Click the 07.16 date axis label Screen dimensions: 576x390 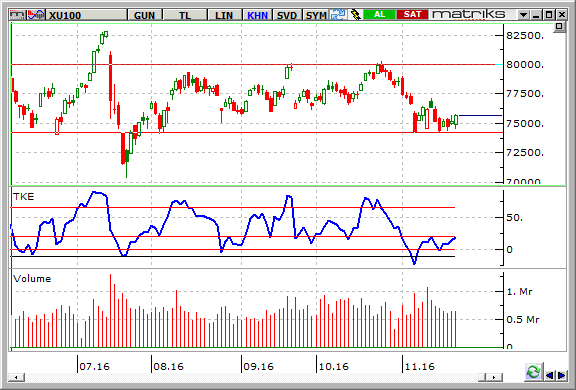coord(95,366)
